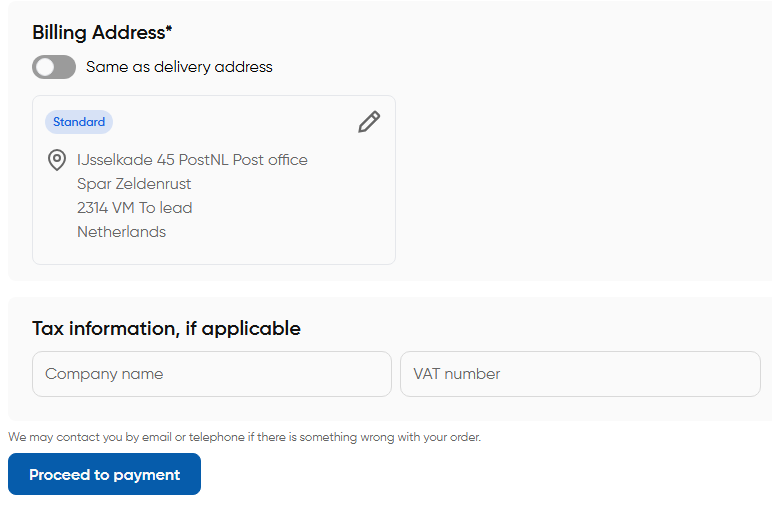Click the "Company name" placeholder text

[x=104, y=374]
